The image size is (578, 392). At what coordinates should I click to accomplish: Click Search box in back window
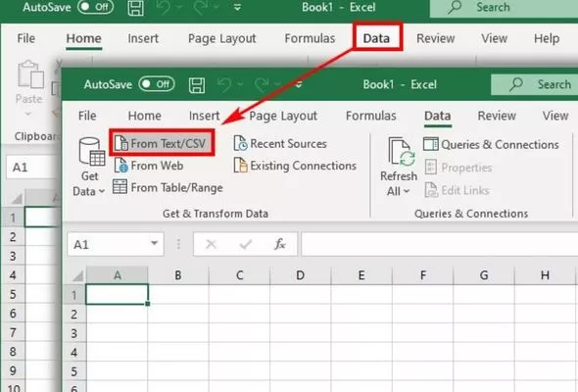point(504,8)
